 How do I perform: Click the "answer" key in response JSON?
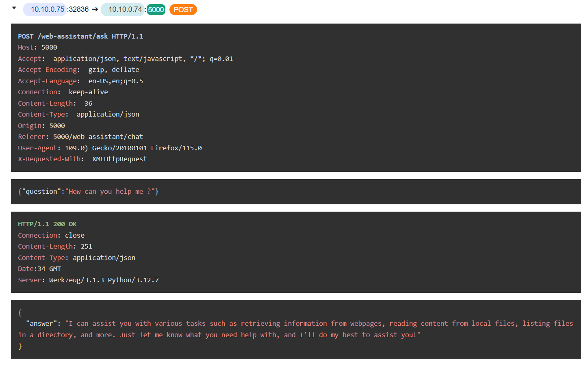pos(41,324)
